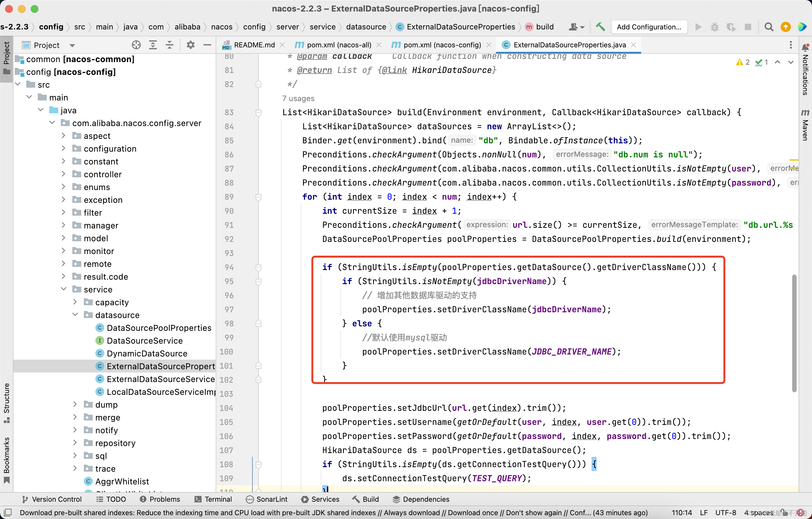Image resolution: width=812 pixels, height=519 pixels.
Task: Open Dependencies tool window
Action: point(421,499)
